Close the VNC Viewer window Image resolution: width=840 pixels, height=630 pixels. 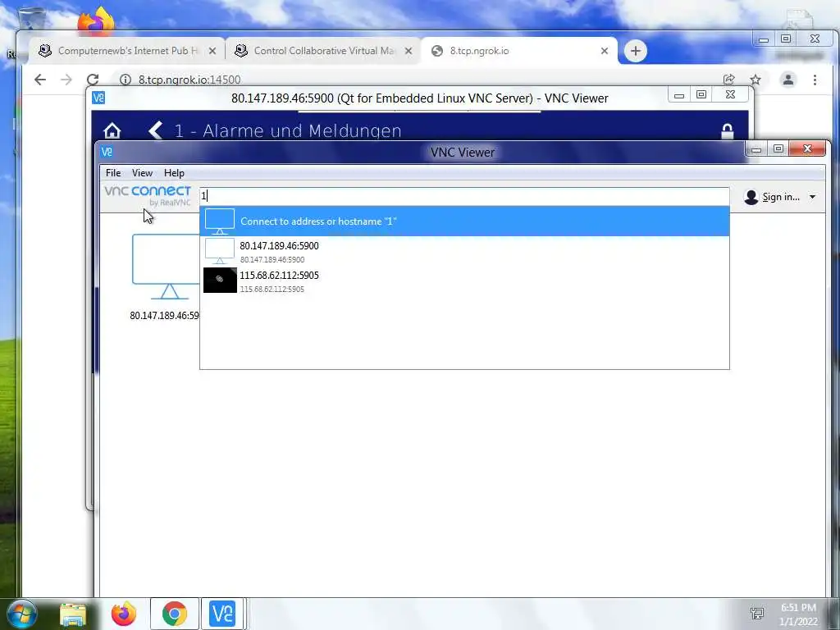(808, 149)
